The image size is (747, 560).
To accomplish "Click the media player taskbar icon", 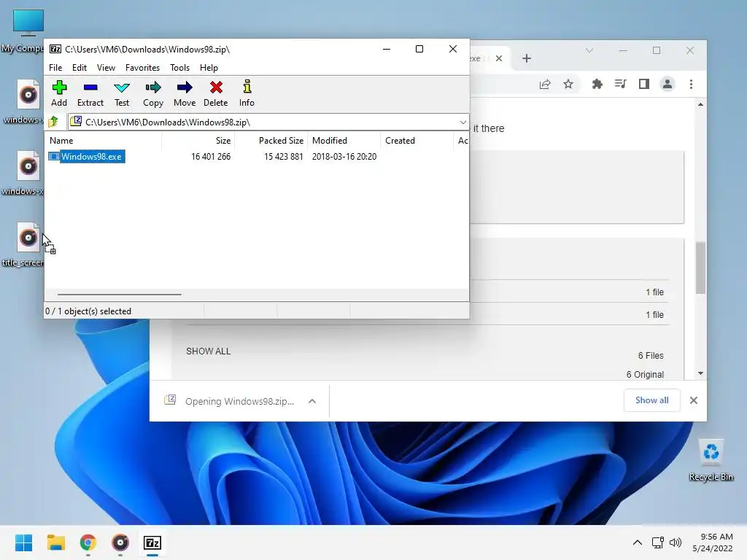I will coord(120,542).
